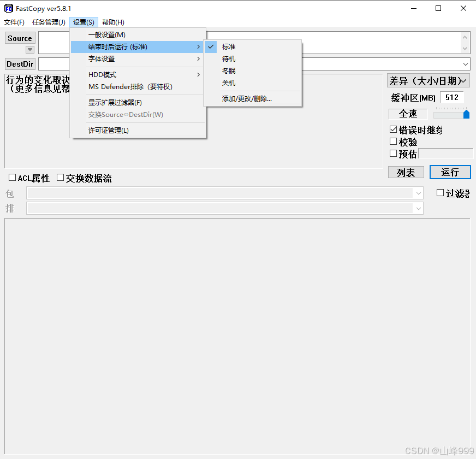Select 显示扩展过滤器(F) entry
Image resolution: width=476 pixels, height=459 pixels.
(x=138, y=102)
